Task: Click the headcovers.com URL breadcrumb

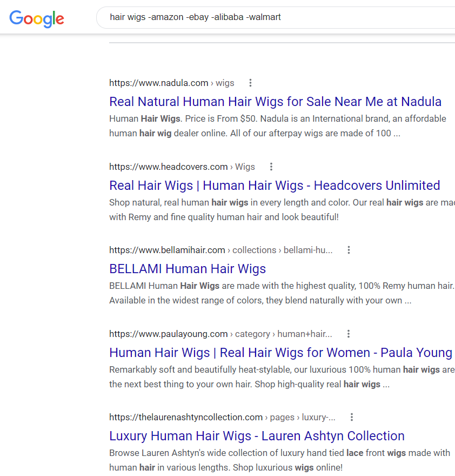Action: pyautogui.click(x=182, y=167)
